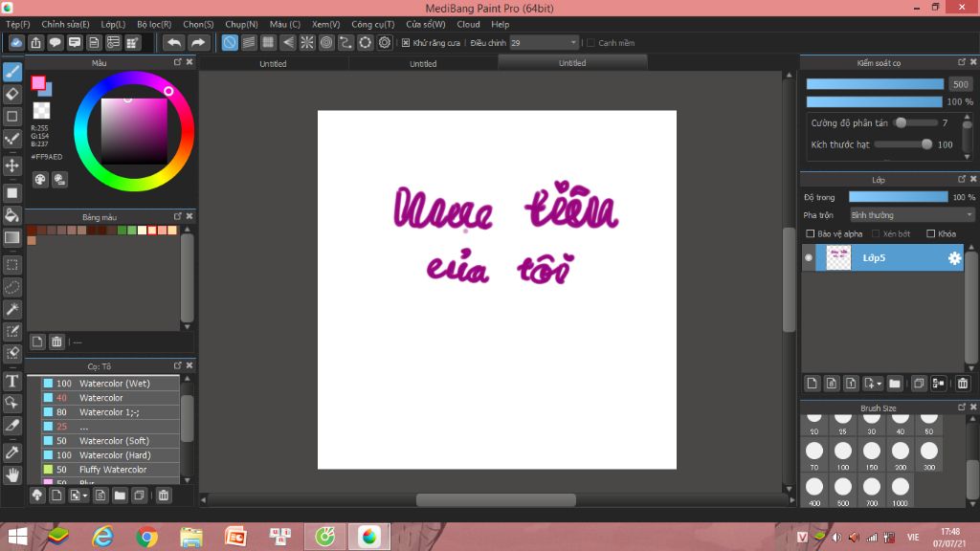Adjust the Cường độ phân tán slider

[x=915, y=123]
